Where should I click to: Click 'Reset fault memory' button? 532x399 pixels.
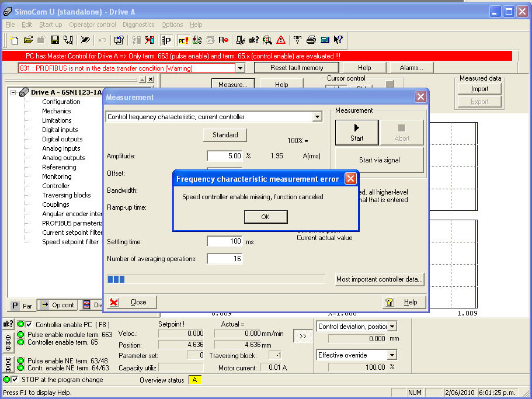click(x=297, y=68)
